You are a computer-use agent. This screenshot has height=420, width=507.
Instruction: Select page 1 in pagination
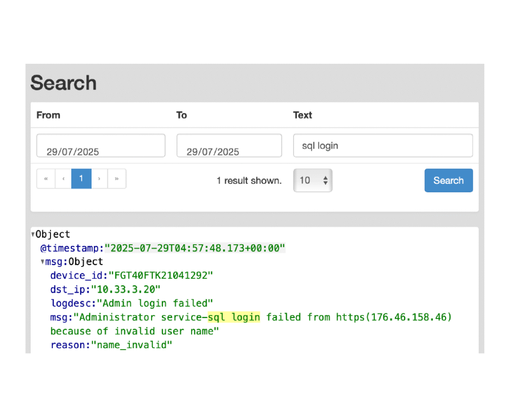pos(81,179)
